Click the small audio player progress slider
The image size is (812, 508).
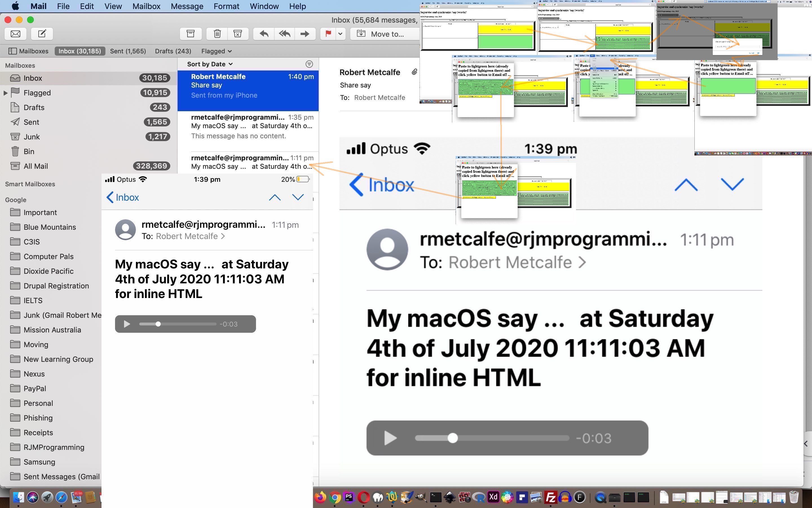(x=178, y=324)
